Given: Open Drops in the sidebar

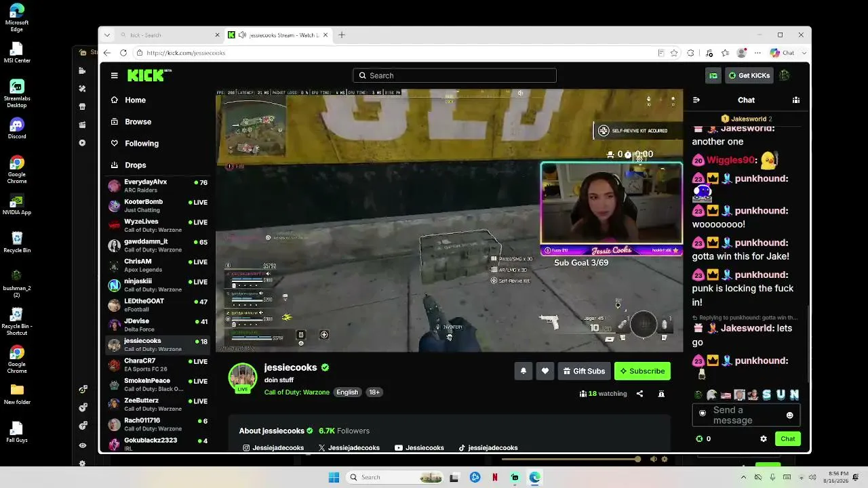Looking at the screenshot, I should (157, 165).
